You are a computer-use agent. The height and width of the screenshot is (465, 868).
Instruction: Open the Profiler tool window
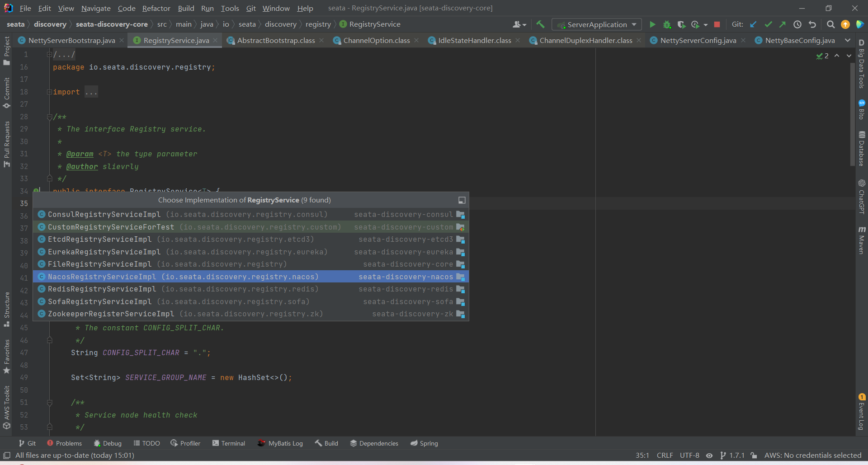tap(185, 443)
